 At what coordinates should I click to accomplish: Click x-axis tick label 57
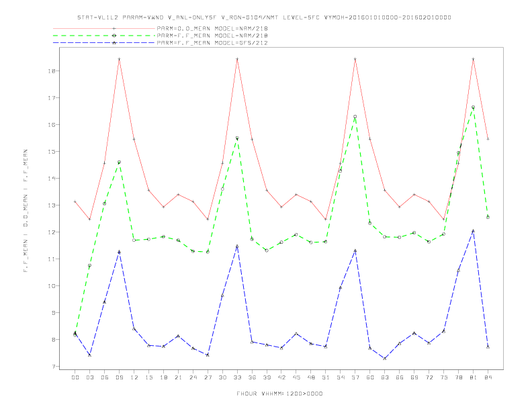355,377
